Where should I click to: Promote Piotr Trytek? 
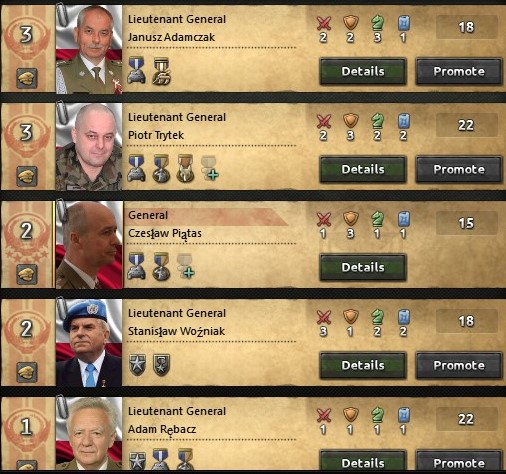(x=459, y=169)
